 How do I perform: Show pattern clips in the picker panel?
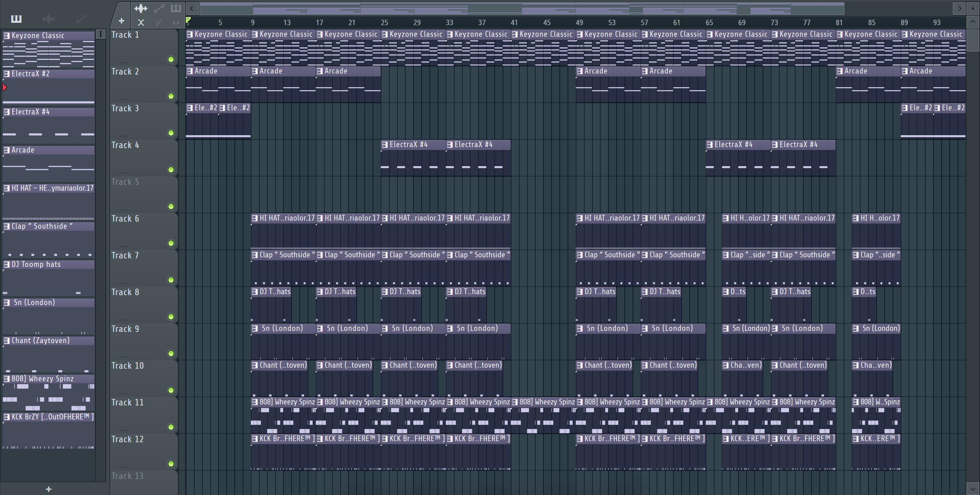(x=16, y=18)
